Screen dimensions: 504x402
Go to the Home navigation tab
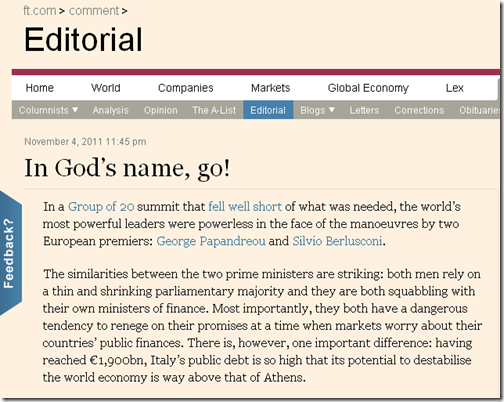point(40,88)
